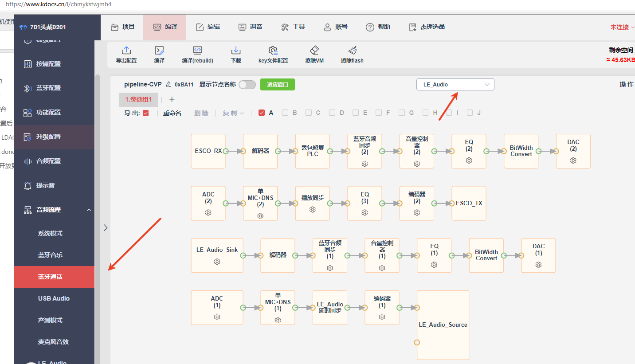Uncheck the parameter group A checkbox
Image resolution: width=635 pixels, height=364 pixels.
click(x=262, y=113)
